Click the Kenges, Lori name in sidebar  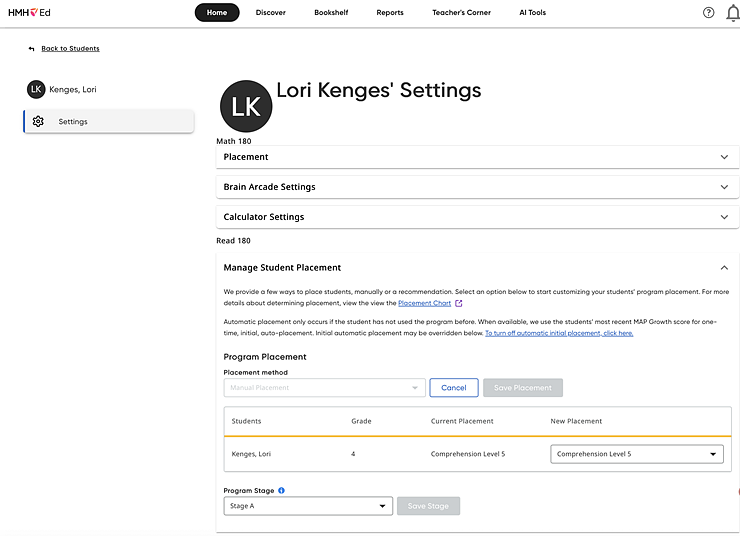point(73,90)
